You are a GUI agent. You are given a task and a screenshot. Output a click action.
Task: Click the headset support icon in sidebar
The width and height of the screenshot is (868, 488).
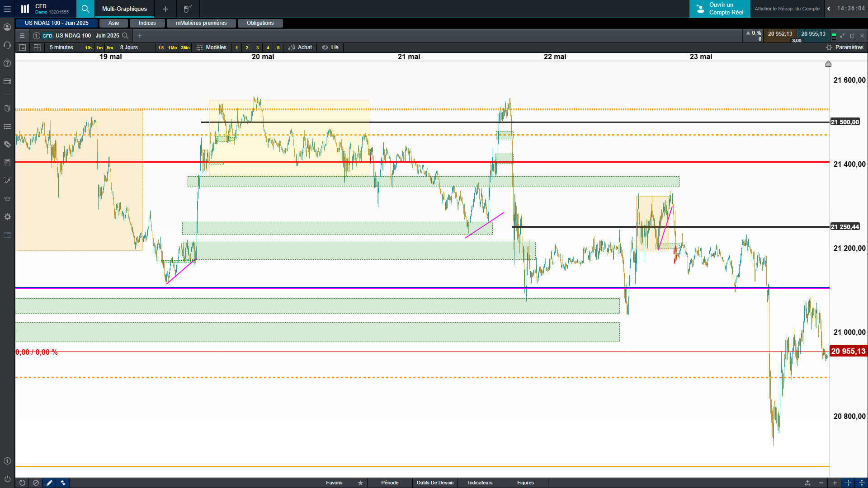coord(7,45)
